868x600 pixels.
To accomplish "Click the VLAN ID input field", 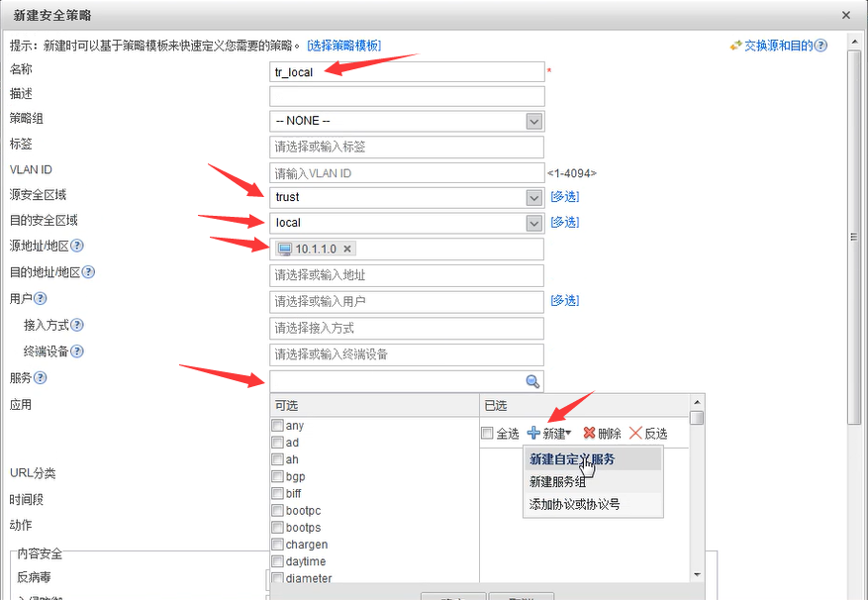I will [x=407, y=173].
